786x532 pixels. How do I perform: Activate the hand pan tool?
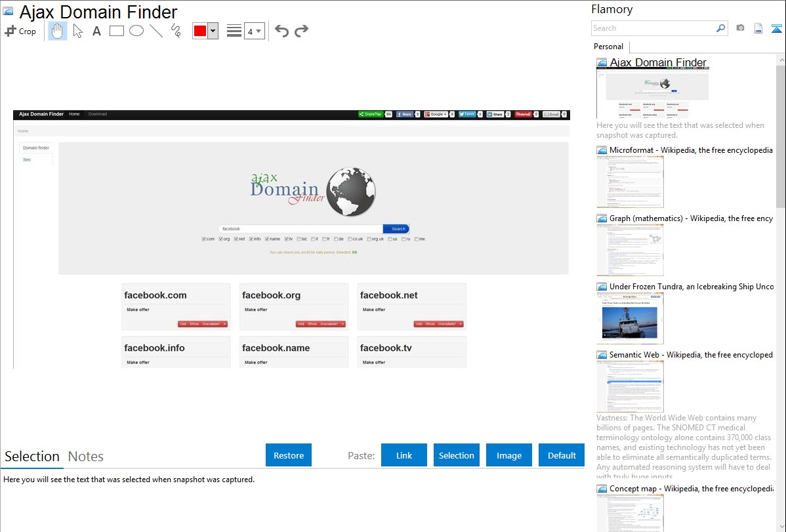(57, 31)
